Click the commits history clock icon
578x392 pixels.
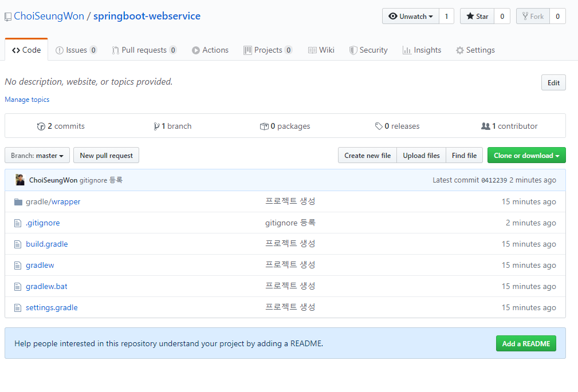[x=41, y=126]
